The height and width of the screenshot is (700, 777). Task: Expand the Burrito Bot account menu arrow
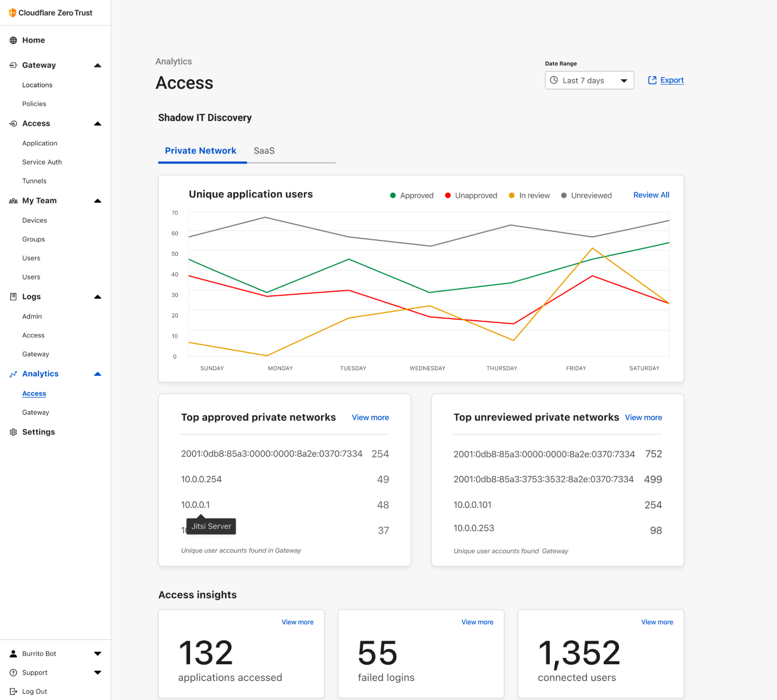(98, 654)
